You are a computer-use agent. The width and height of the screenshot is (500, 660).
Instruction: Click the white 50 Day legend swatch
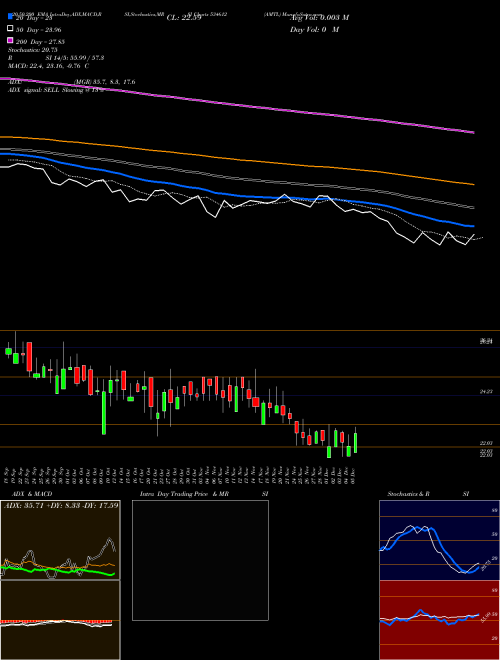[10, 29]
